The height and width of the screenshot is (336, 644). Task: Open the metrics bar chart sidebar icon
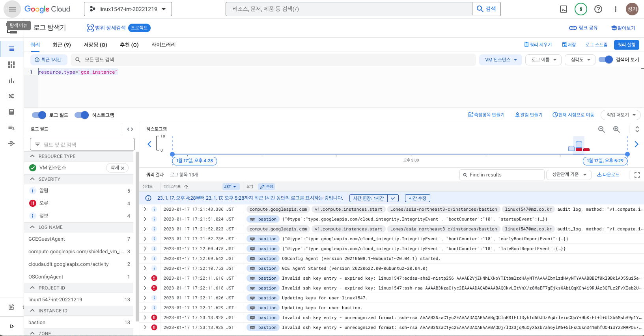click(12, 80)
